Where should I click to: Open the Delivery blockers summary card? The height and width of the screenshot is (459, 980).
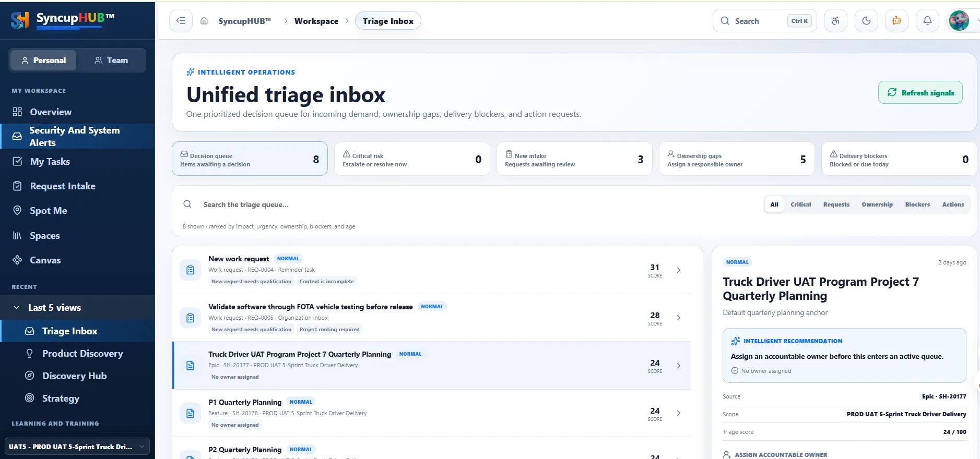pos(899,159)
